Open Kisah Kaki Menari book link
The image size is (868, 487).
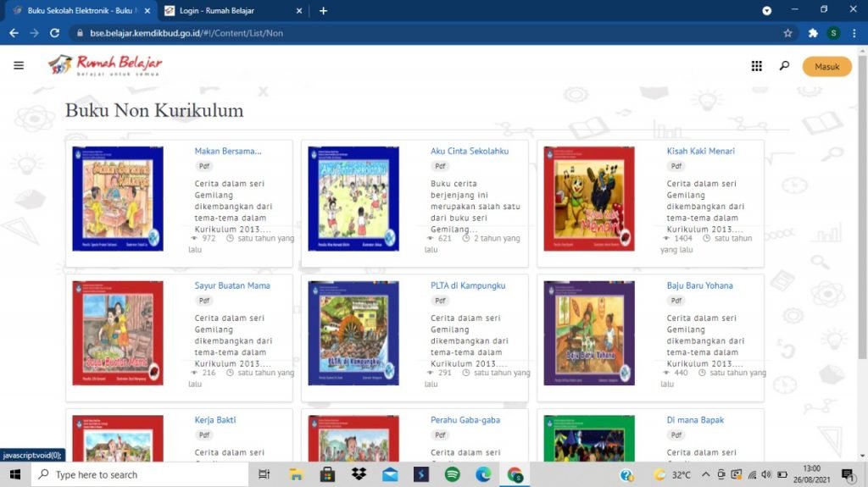(701, 151)
